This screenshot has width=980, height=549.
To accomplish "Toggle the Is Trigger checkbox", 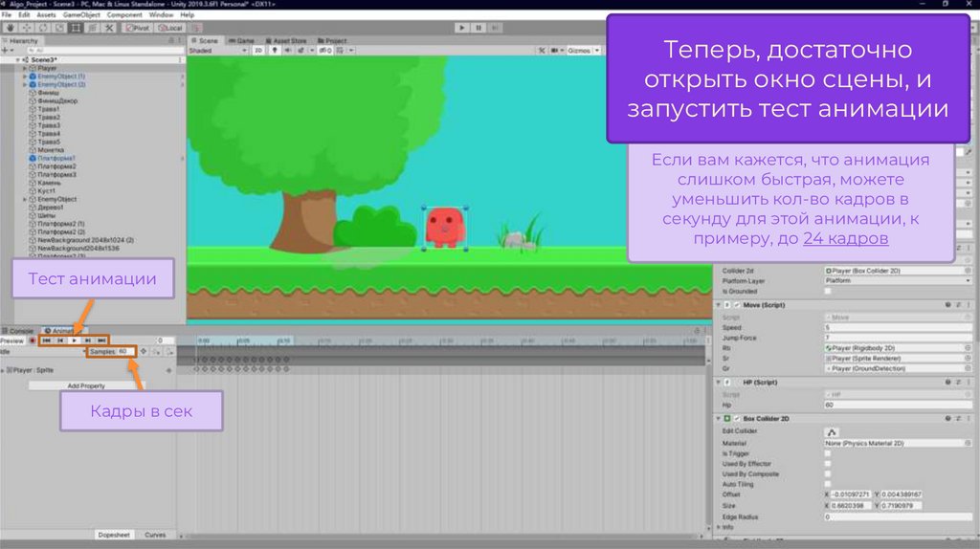I will coord(828,453).
